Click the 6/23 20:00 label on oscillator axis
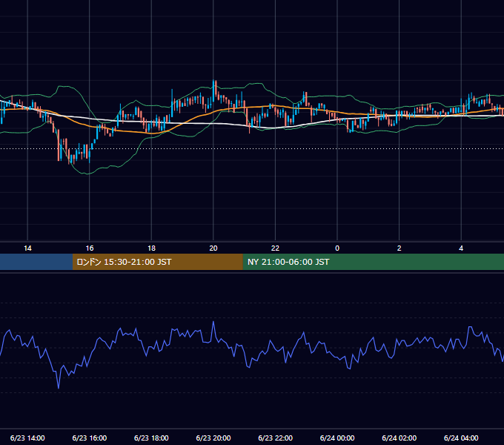Screen dimensions: 504x445 [213, 438]
